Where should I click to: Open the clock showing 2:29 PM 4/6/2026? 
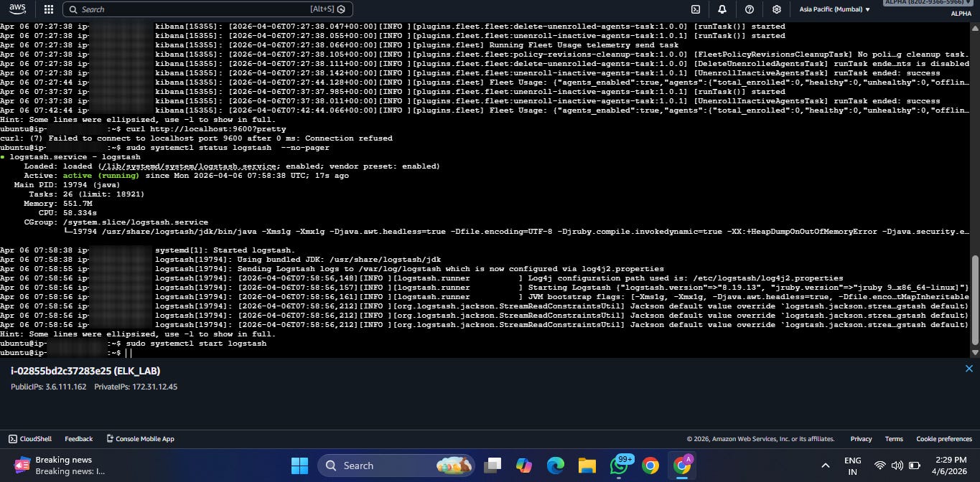(x=951, y=466)
